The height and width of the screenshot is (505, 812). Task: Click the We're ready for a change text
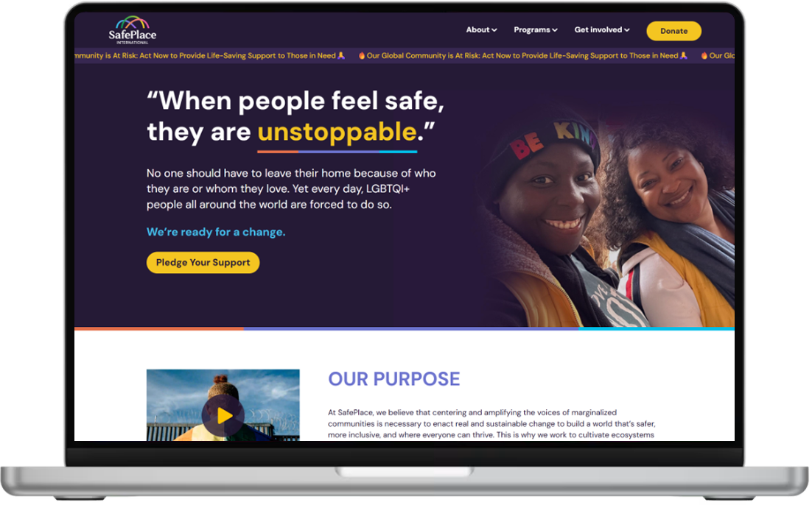pyautogui.click(x=216, y=233)
